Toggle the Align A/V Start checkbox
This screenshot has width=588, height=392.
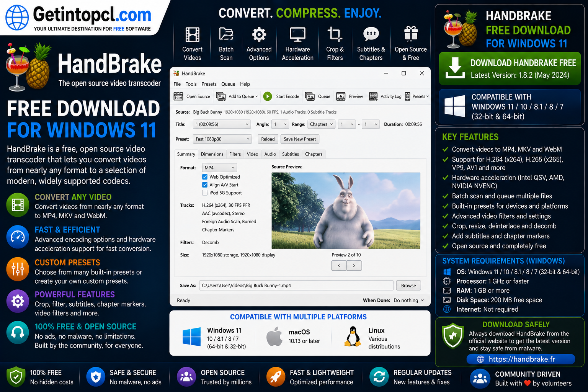click(205, 185)
